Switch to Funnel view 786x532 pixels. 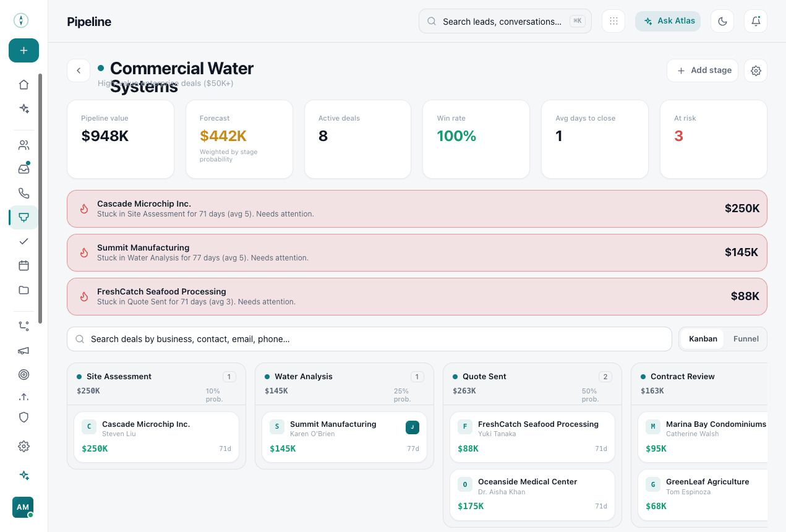point(746,339)
